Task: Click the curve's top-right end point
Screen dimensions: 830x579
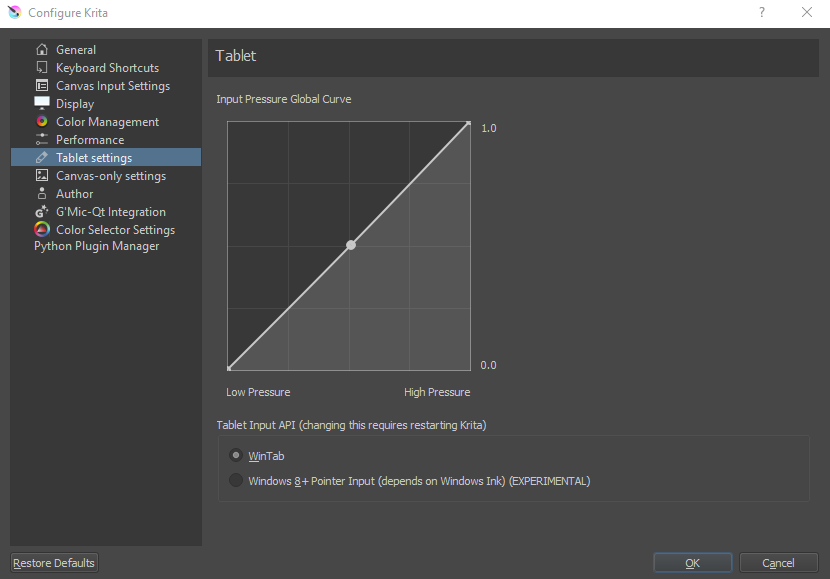Action: pyautogui.click(x=468, y=123)
